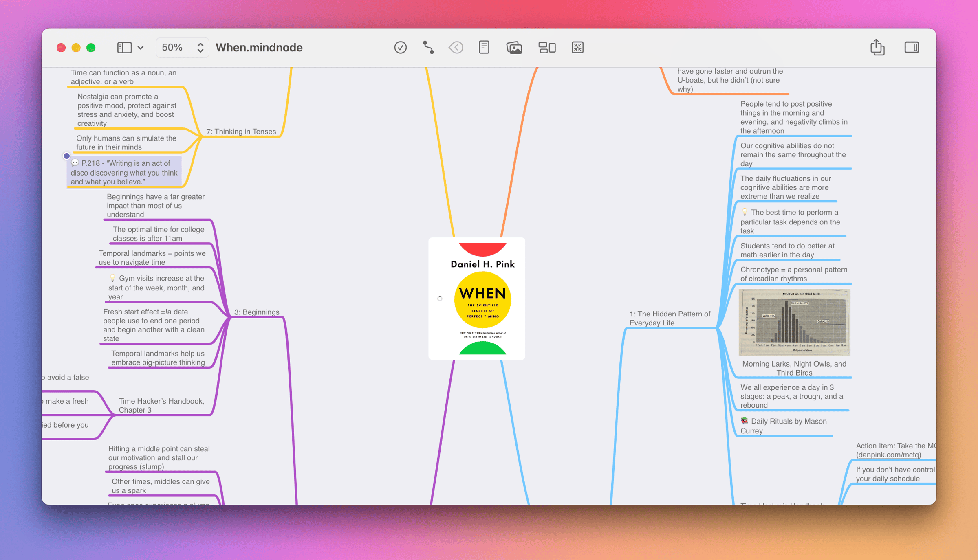Viewport: 978px width, 560px height.
Task: Select 'have gone faster and outrun the U-boats' node
Action: point(730,80)
